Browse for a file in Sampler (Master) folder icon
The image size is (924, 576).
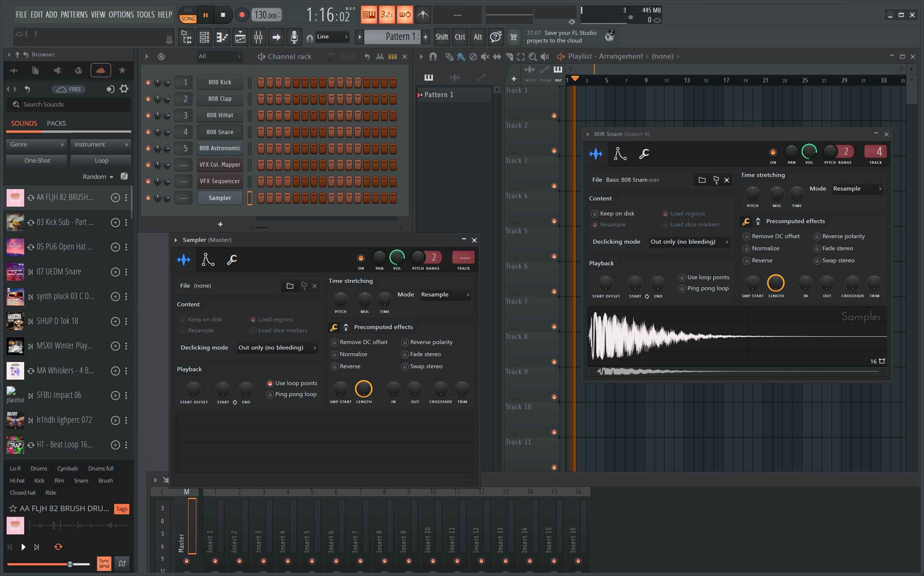(x=290, y=286)
